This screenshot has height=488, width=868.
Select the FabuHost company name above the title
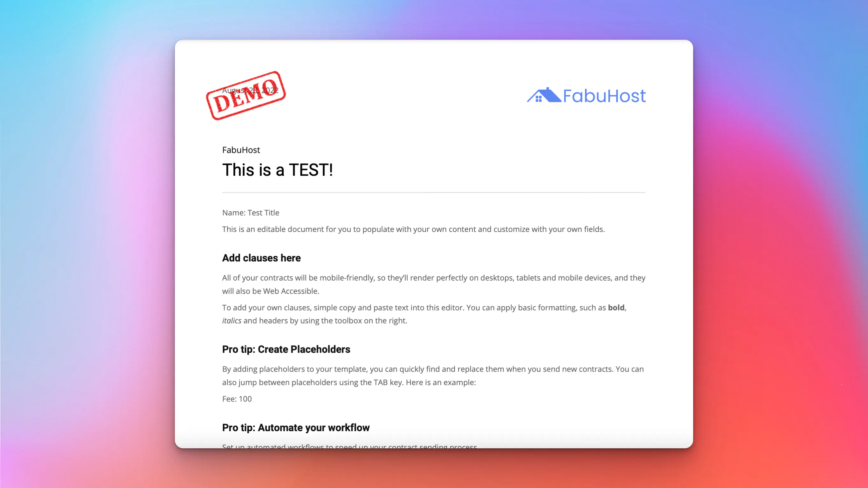coord(241,150)
